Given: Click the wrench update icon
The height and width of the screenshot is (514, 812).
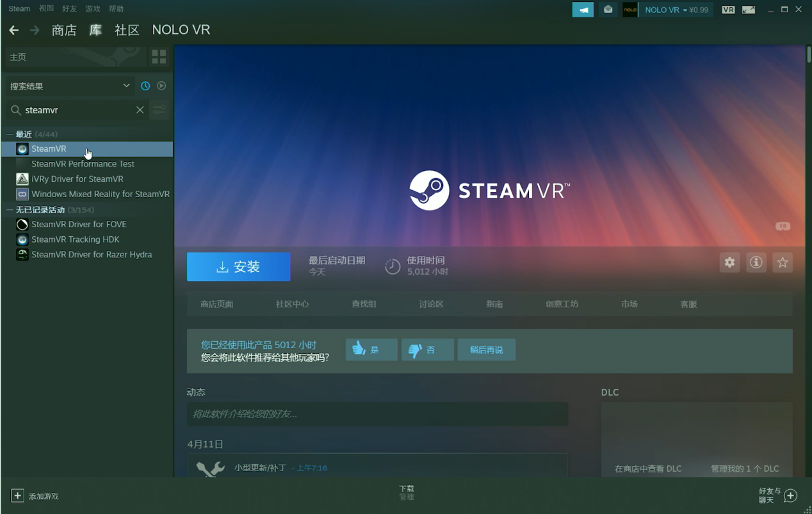Looking at the screenshot, I should click(210, 469).
